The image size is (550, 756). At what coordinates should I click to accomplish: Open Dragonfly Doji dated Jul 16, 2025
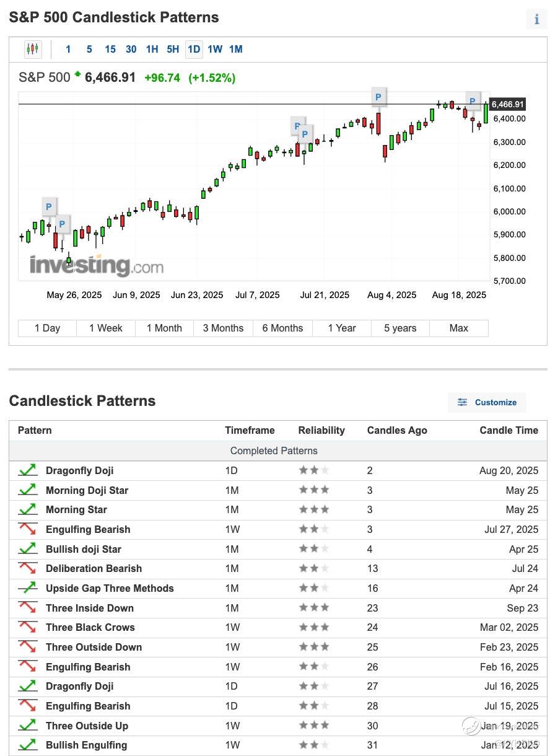[80, 687]
